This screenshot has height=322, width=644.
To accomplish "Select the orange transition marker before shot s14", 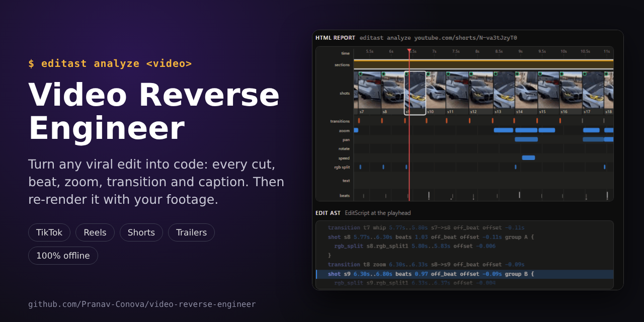I will click(514, 121).
